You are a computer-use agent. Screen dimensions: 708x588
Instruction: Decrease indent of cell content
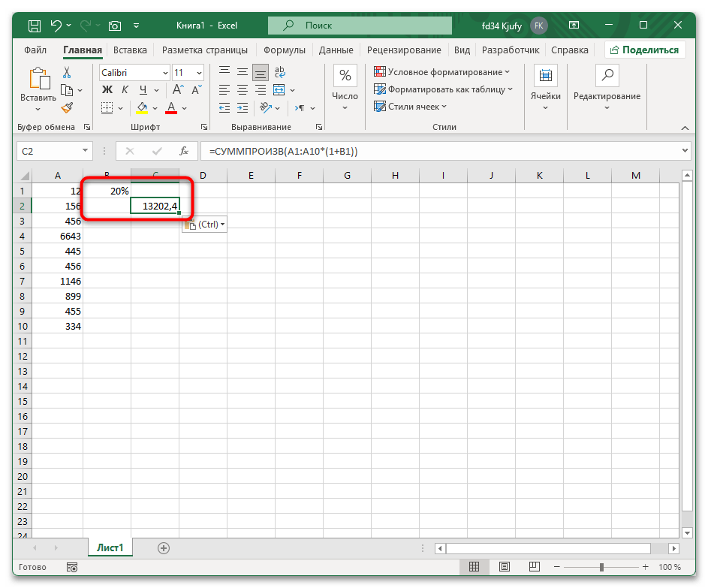[224, 108]
